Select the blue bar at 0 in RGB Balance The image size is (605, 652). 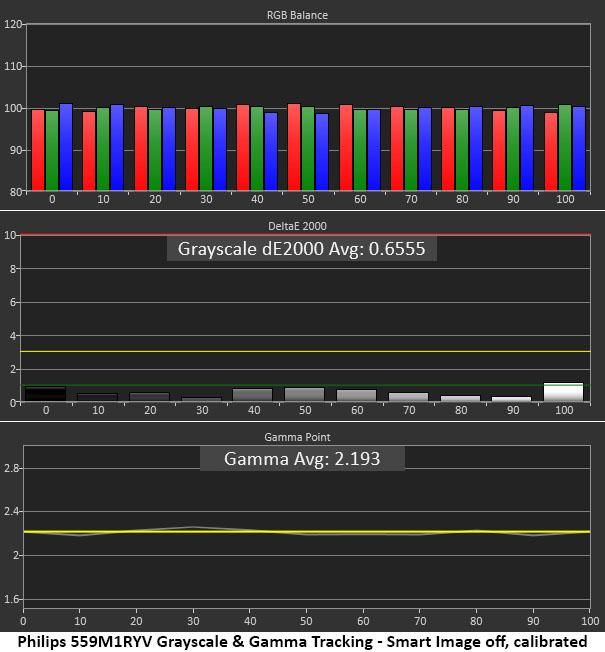pos(66,147)
